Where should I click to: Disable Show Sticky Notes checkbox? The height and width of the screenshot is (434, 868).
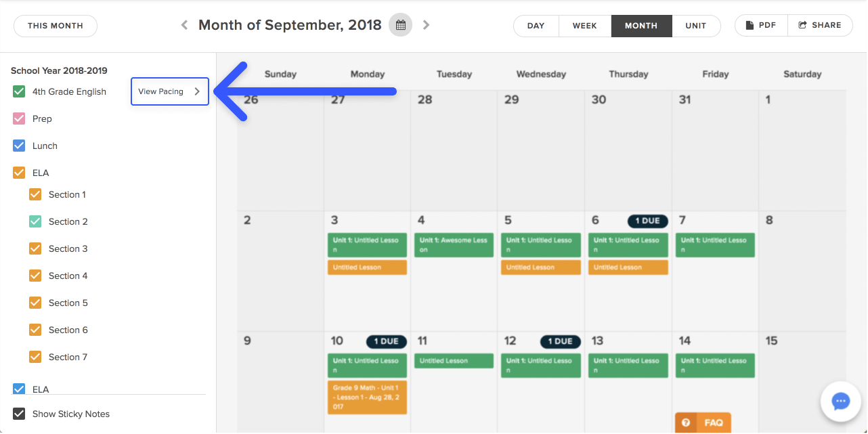(19, 414)
